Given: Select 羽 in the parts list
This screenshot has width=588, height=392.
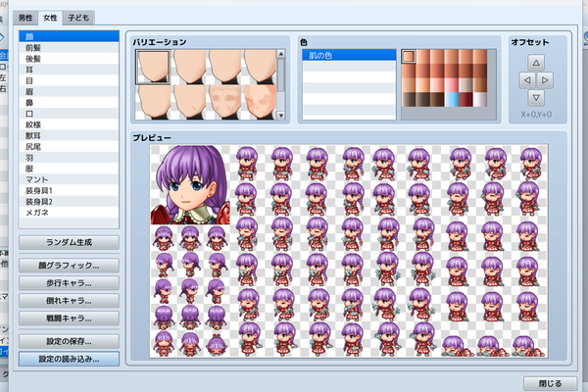Looking at the screenshot, I should [69, 158].
